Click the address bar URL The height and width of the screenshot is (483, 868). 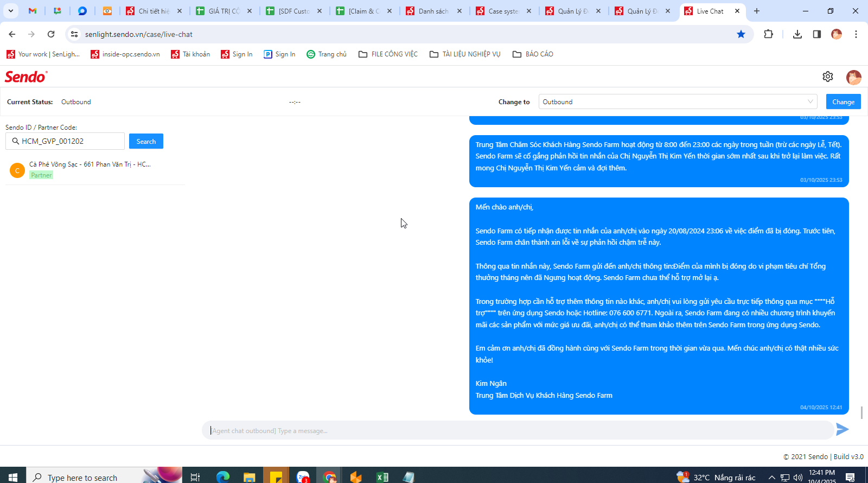click(139, 34)
